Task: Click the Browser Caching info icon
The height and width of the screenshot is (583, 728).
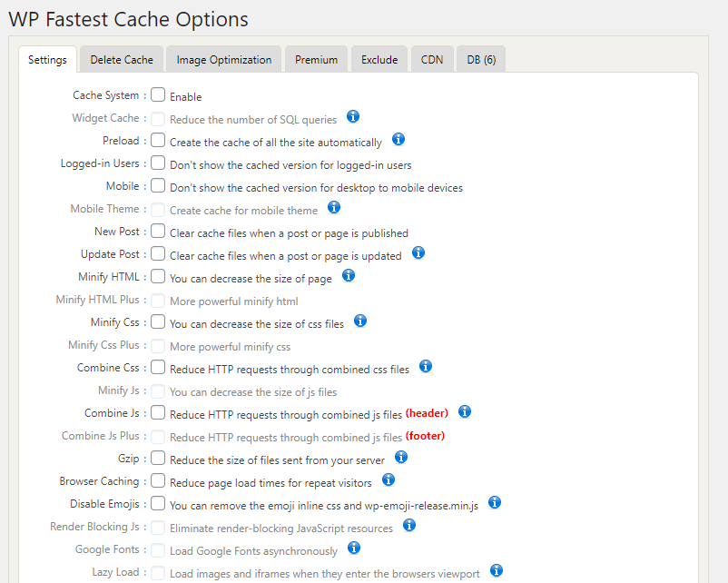Action: [x=389, y=480]
